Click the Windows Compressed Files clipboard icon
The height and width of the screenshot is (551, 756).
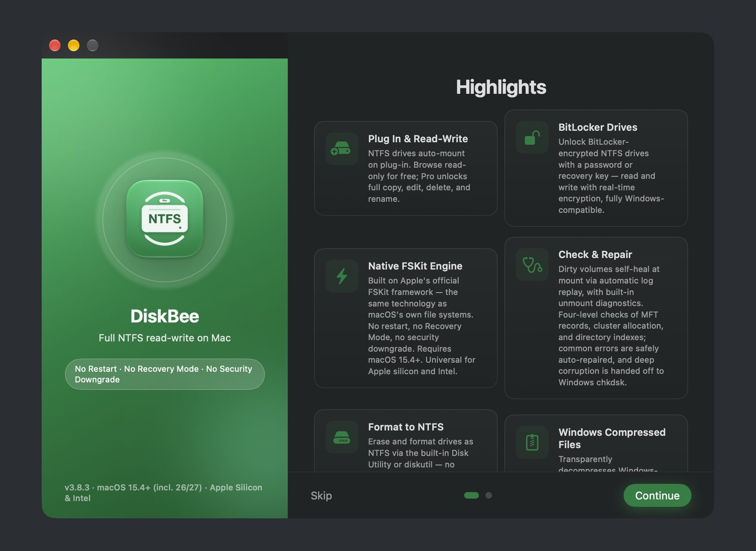(x=532, y=442)
